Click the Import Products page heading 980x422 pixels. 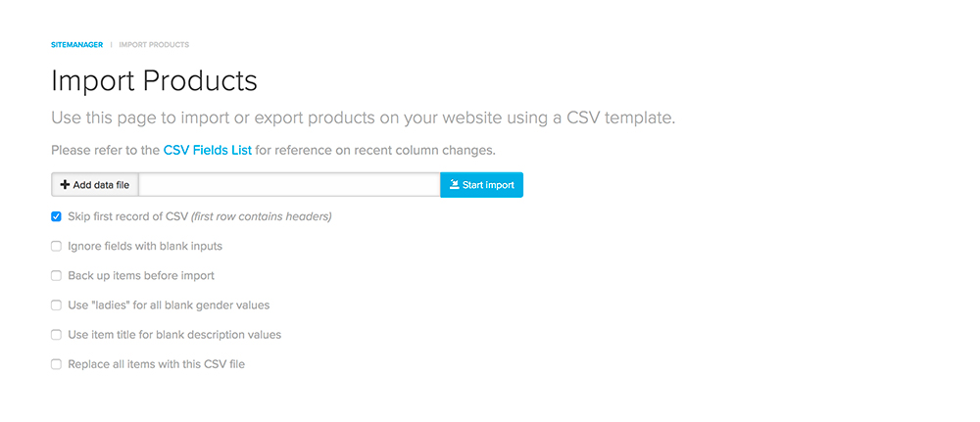[155, 81]
